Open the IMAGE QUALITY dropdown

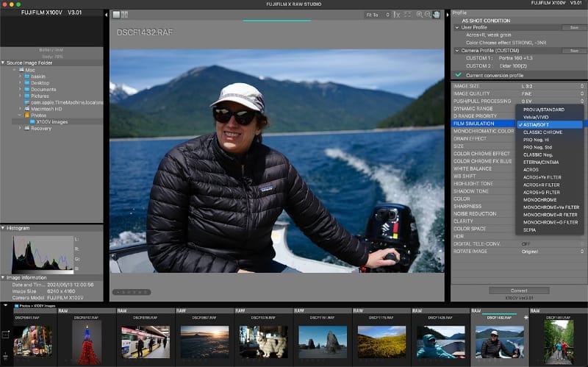click(x=552, y=93)
